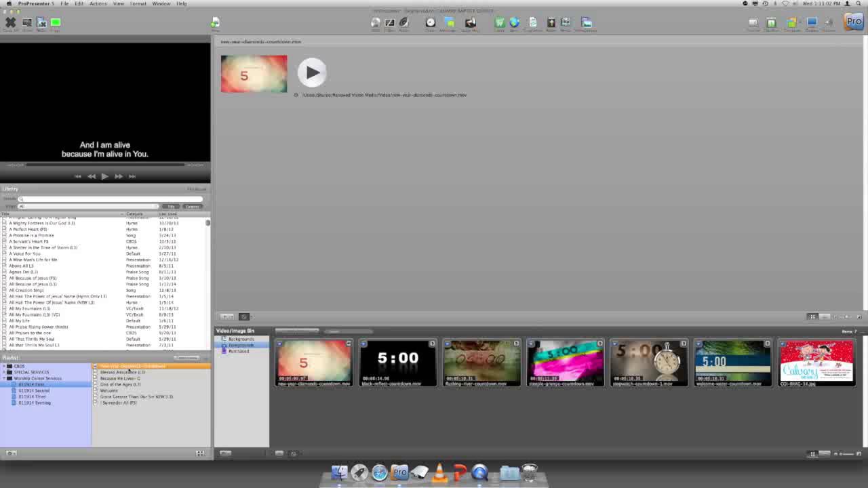Screen dimensions: 868x488
Task: Open the Format menu
Action: (x=138, y=3)
